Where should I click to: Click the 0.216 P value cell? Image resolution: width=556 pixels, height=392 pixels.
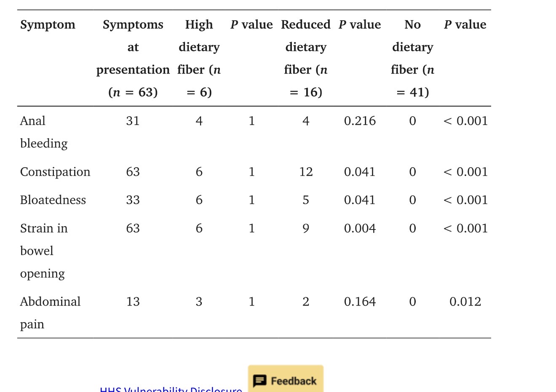click(x=360, y=121)
